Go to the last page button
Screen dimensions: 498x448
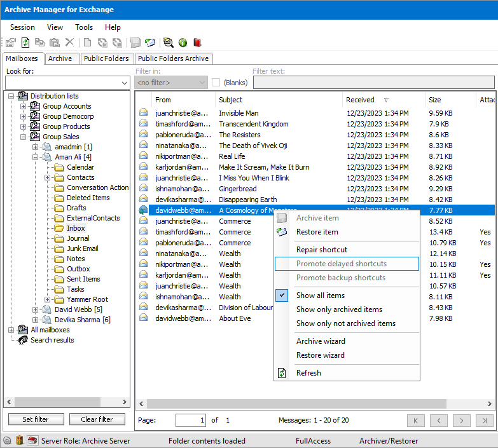pyautogui.click(x=485, y=421)
